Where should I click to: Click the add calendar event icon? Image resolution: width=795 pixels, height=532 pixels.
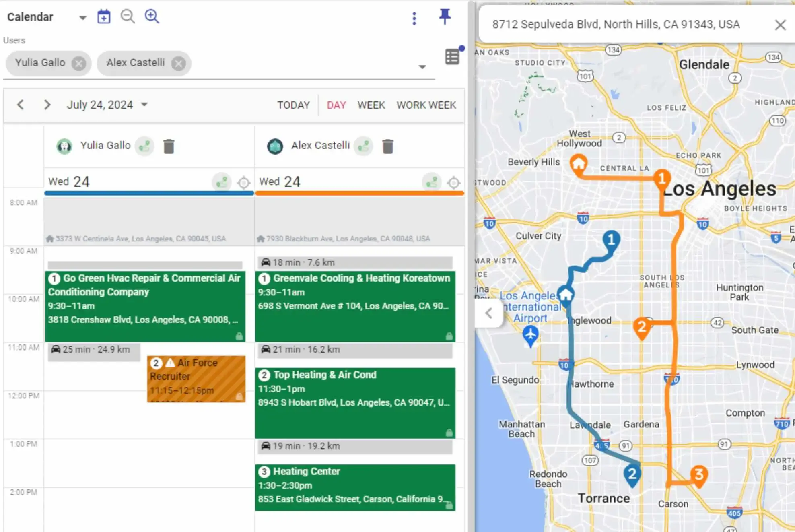click(104, 17)
